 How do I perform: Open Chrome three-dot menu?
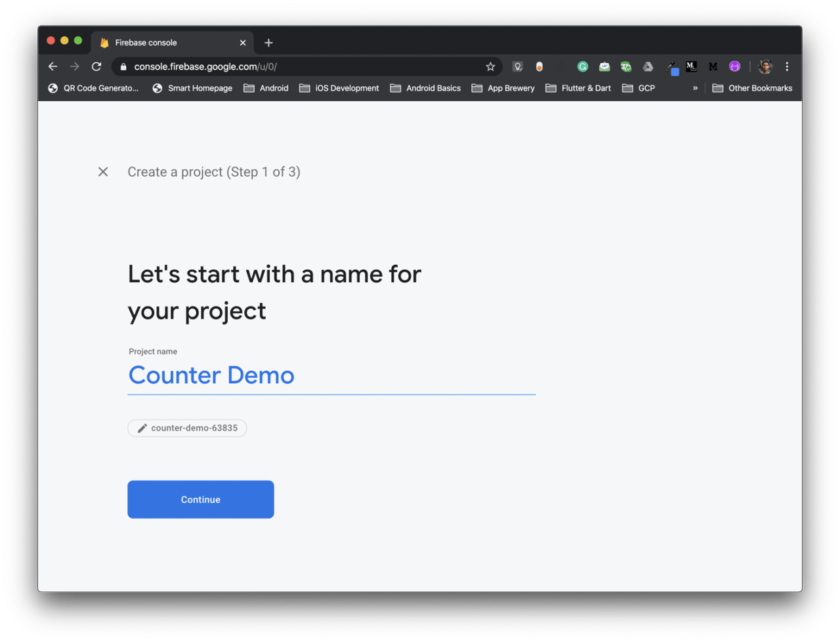click(x=787, y=66)
